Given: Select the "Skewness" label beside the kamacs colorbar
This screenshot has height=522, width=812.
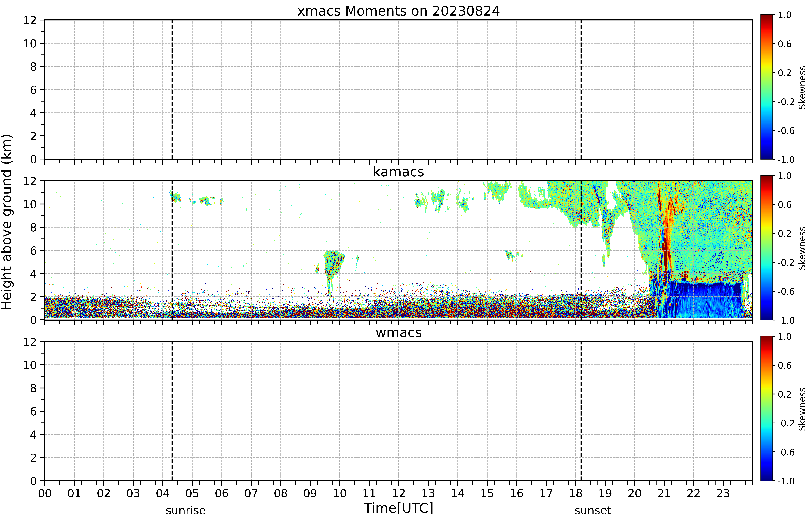Looking at the screenshot, I should click(x=802, y=248).
